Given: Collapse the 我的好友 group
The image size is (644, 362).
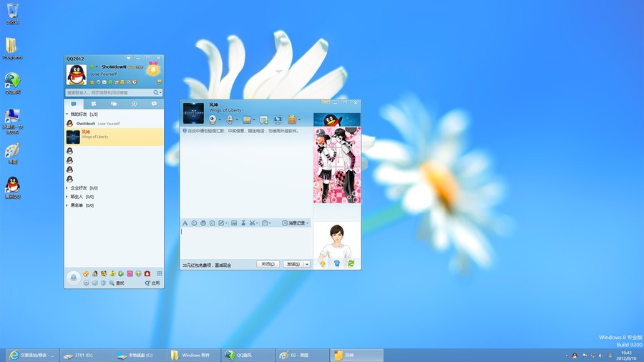Looking at the screenshot, I should [x=67, y=114].
